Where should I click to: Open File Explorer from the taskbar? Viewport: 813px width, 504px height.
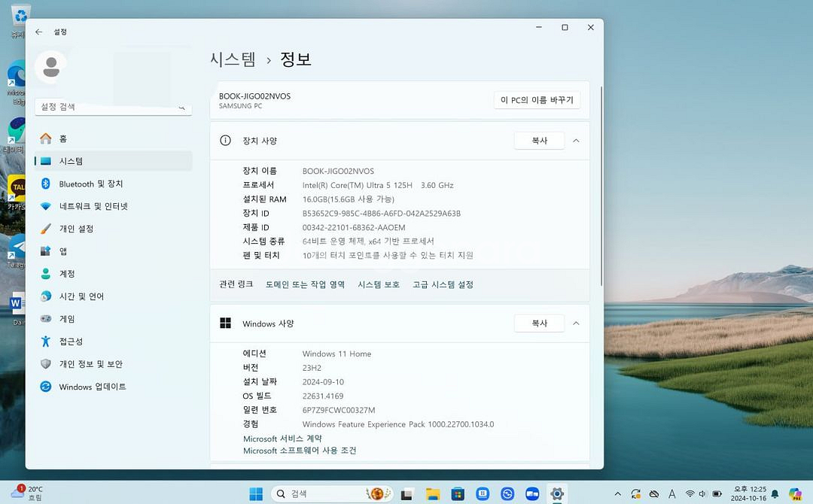pyautogui.click(x=432, y=494)
